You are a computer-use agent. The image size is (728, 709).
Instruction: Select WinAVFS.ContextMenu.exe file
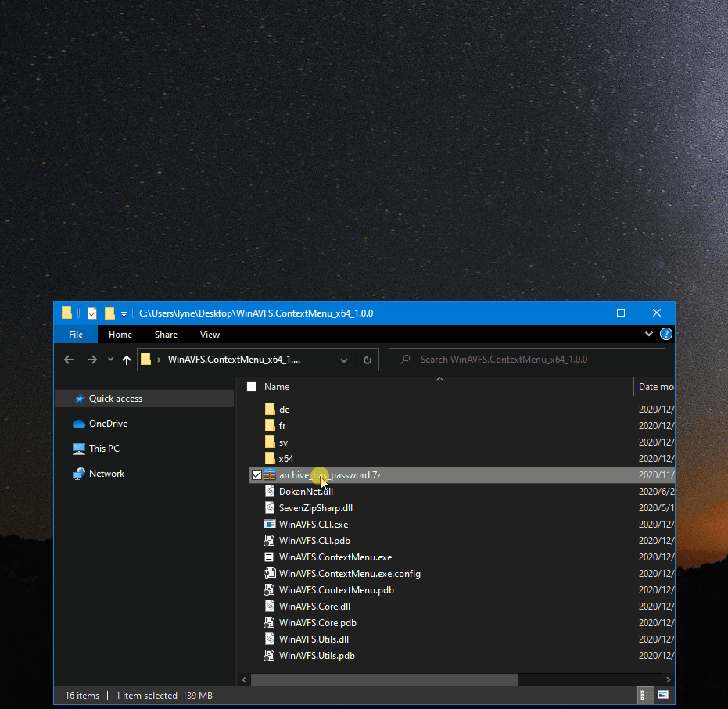(335, 557)
